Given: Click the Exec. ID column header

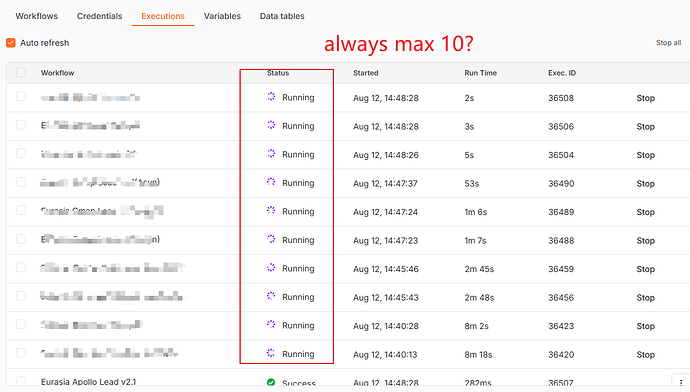Looking at the screenshot, I should click(x=562, y=73).
